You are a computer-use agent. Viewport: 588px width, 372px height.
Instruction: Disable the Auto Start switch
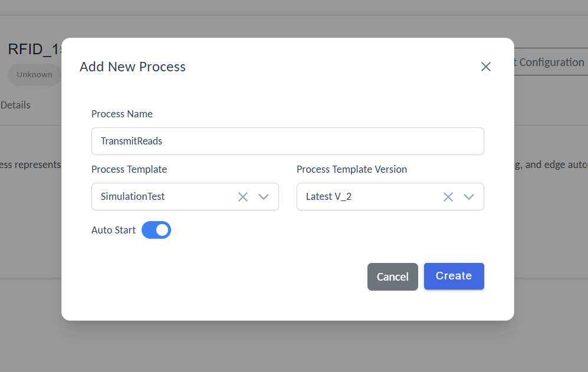click(156, 230)
